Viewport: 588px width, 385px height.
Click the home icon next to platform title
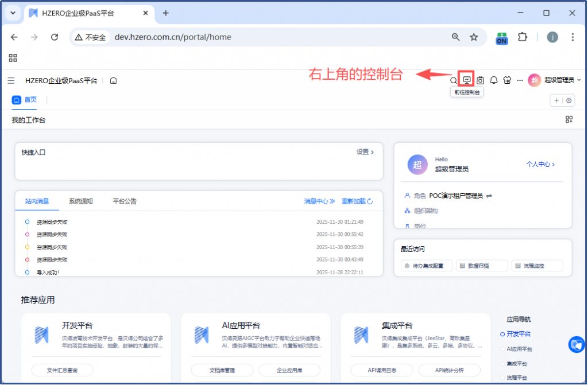tap(114, 80)
